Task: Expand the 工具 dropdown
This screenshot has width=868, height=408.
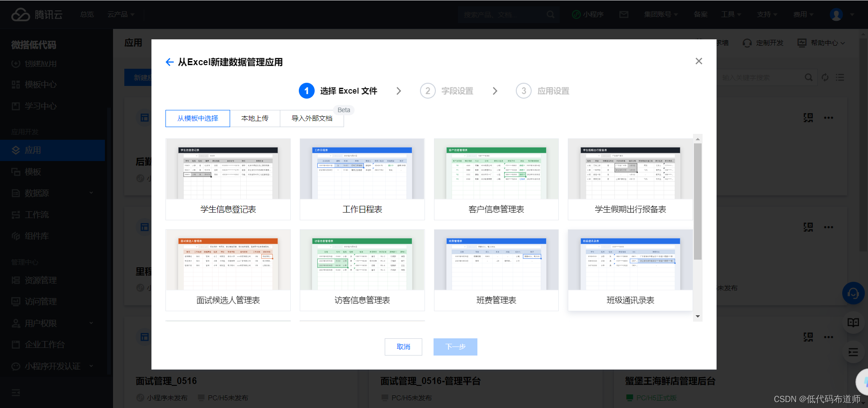Action: (731, 14)
